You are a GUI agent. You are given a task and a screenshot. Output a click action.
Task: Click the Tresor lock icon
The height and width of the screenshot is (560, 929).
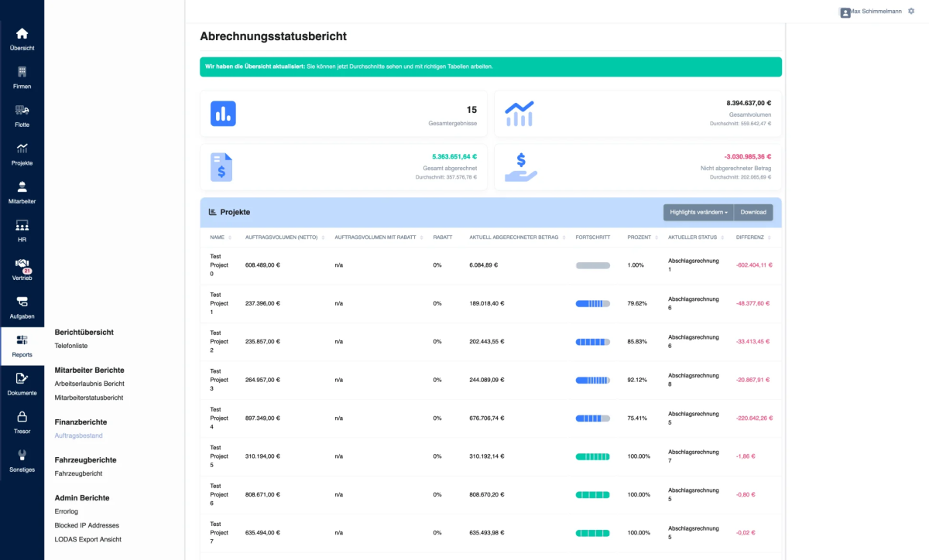tap(22, 418)
